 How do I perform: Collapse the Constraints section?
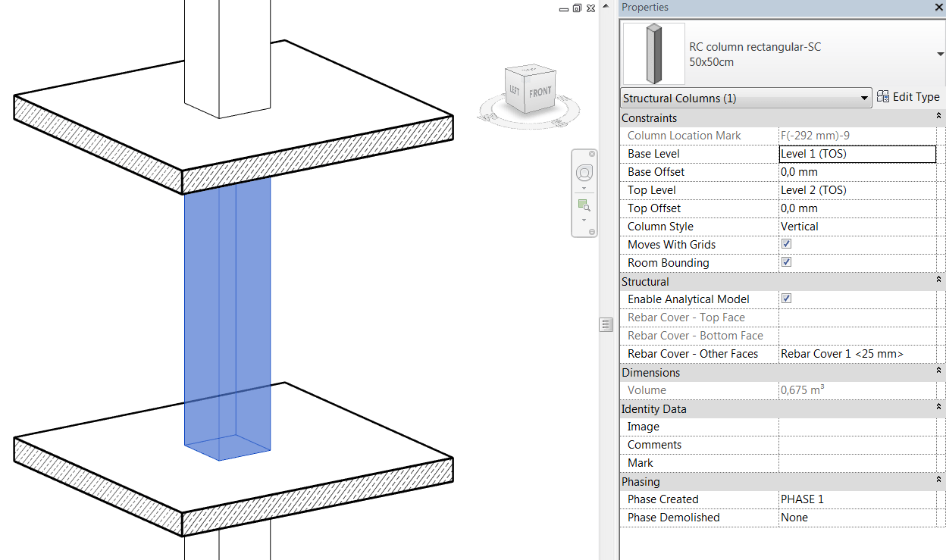[938, 117]
